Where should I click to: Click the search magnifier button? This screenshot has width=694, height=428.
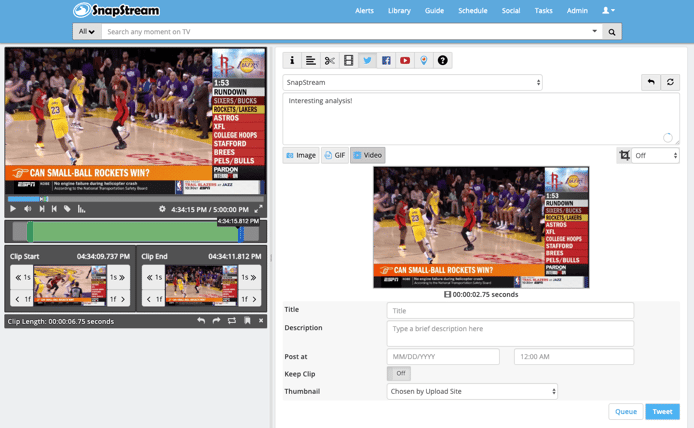coord(612,32)
